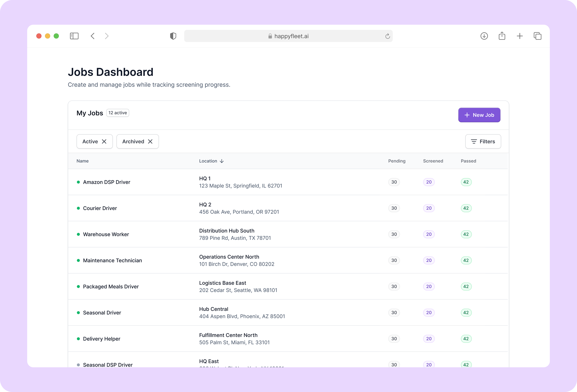The width and height of the screenshot is (577, 392).
Task: Click the share icon in toolbar
Action: 502,36
